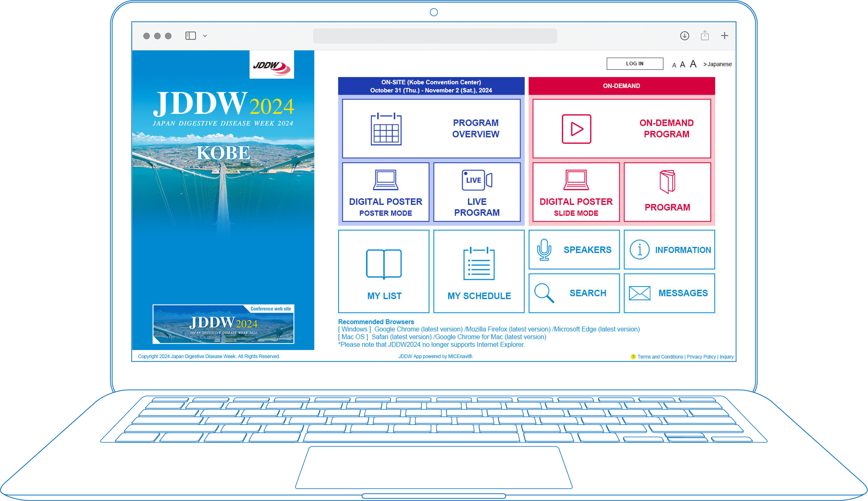This screenshot has height=501, width=868.
Task: Click the LOG IN button
Action: tap(635, 64)
